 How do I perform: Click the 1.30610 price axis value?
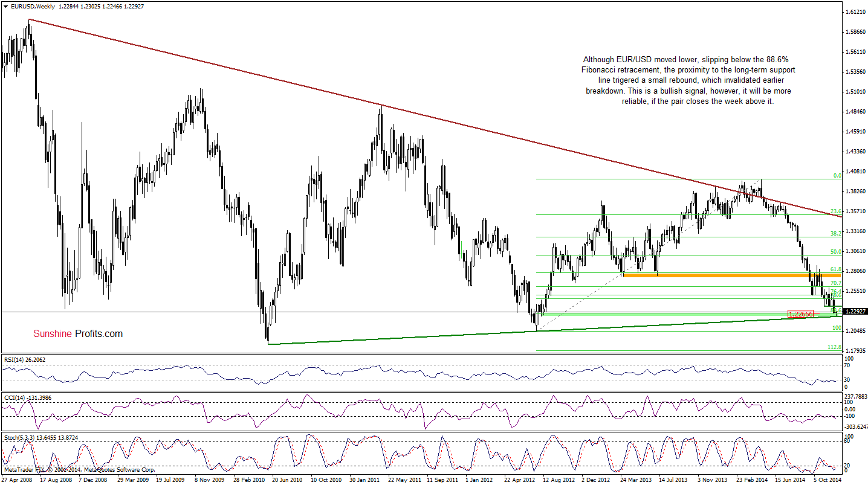pyautogui.click(x=855, y=251)
